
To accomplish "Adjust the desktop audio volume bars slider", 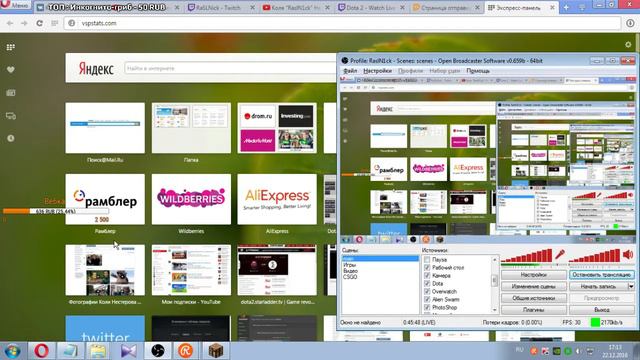I will point(594,256).
